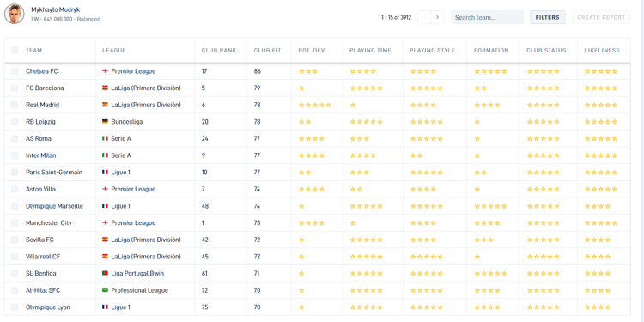
Task: Click Real Madrid playing time star rating
Action: click(353, 105)
